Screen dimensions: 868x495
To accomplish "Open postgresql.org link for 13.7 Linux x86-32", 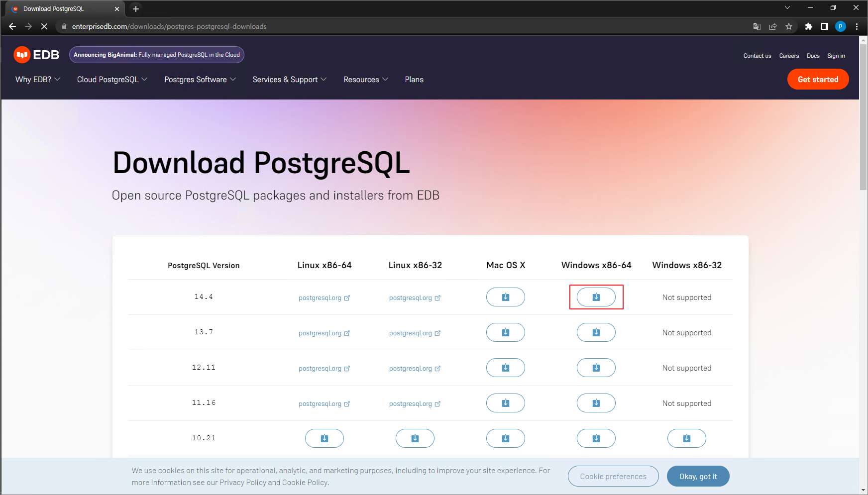I will point(415,333).
